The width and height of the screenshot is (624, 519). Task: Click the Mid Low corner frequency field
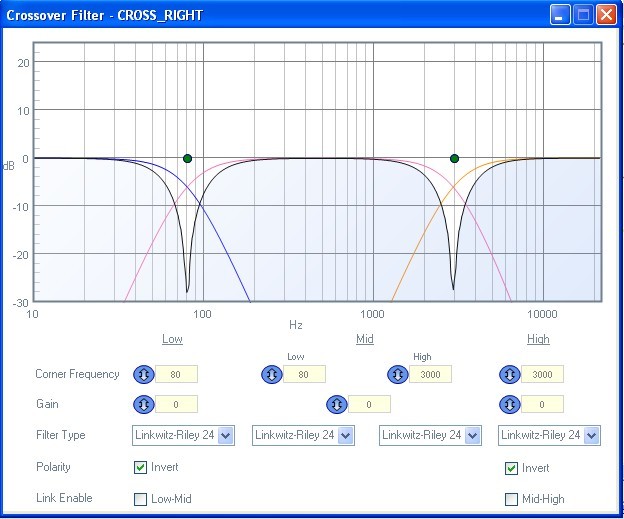304,374
